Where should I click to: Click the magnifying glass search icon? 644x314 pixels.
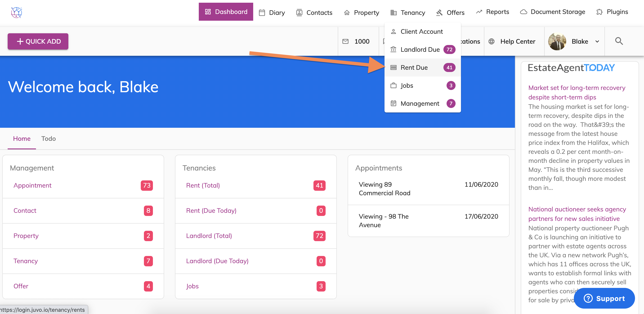(619, 41)
